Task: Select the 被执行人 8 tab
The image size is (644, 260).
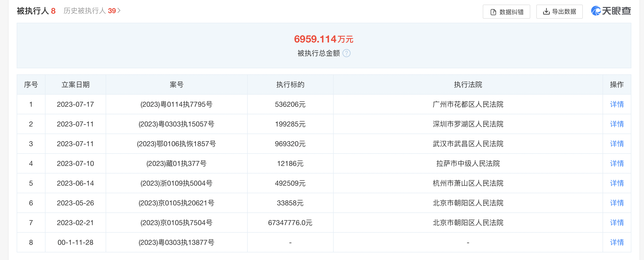Action: (x=36, y=11)
